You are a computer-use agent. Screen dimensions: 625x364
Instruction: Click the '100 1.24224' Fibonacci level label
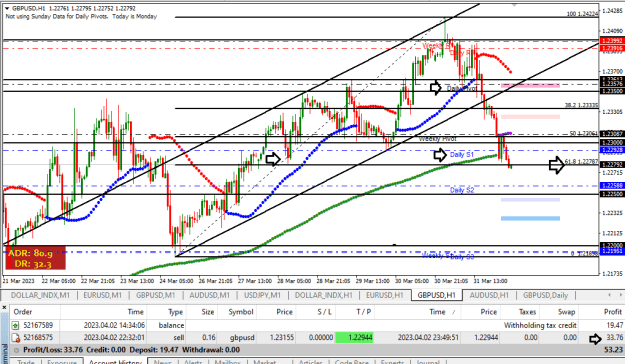tap(582, 14)
